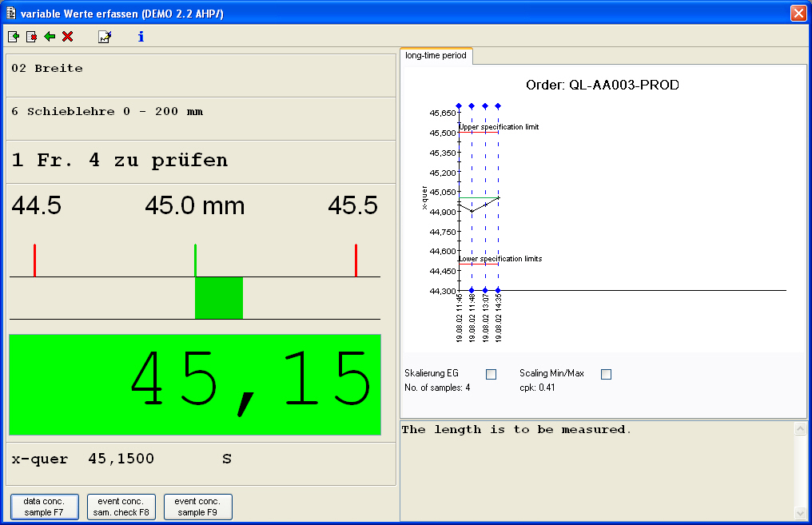Click the red X cancel icon

pyautogui.click(x=67, y=36)
